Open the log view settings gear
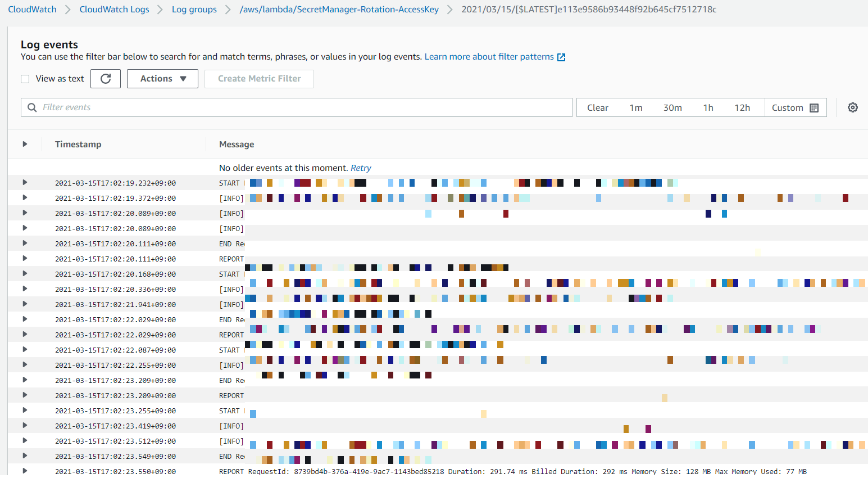 click(x=853, y=107)
